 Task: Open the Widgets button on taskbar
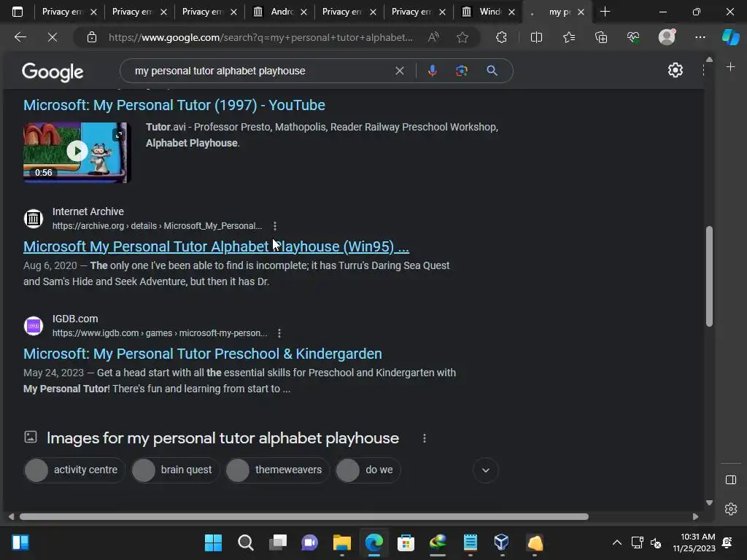pos(20,542)
